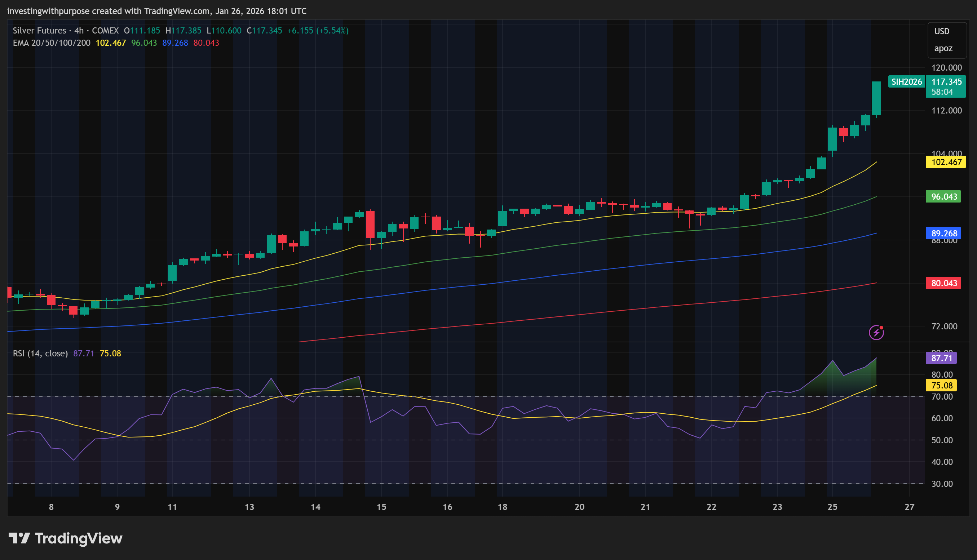
Task: Click the investingwithpurpose TradingView.com header text
Action: tap(156, 11)
